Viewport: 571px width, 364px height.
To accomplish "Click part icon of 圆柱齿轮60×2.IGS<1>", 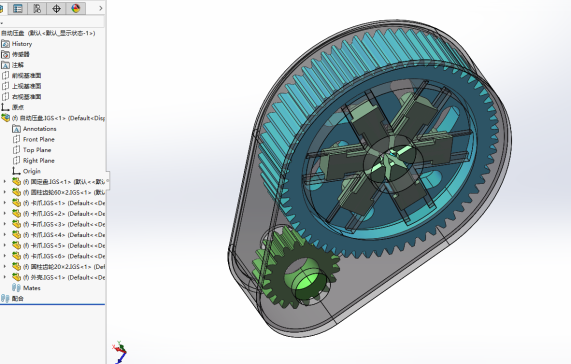I will [x=16, y=192].
